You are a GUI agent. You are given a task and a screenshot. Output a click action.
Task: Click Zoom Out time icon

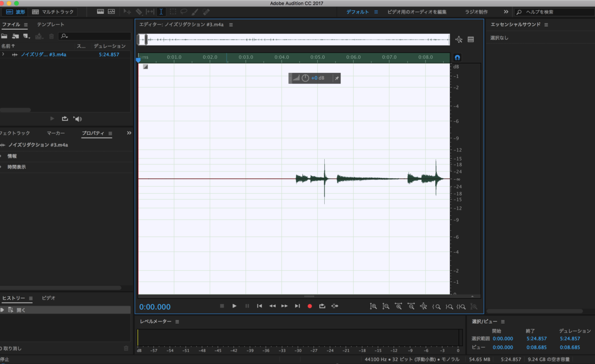coord(411,307)
